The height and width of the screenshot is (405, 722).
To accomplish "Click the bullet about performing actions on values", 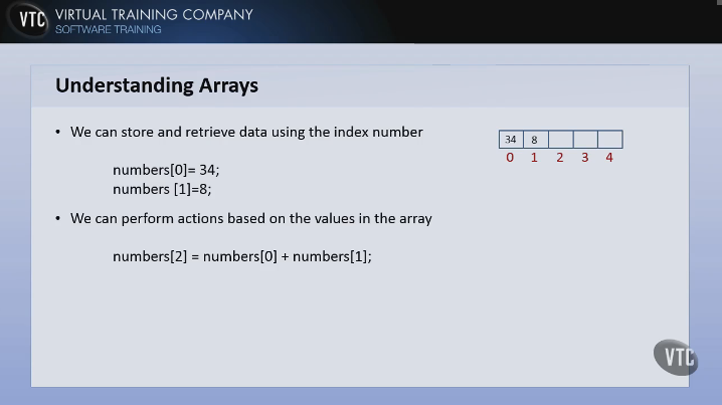I will [251, 218].
